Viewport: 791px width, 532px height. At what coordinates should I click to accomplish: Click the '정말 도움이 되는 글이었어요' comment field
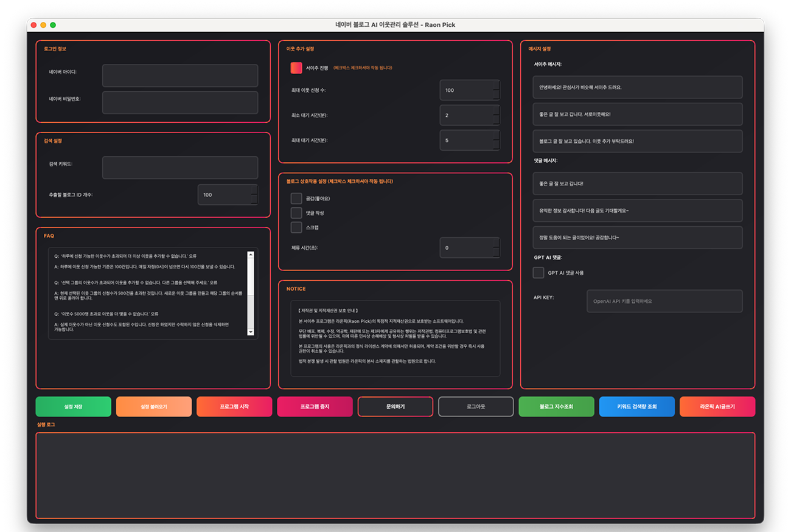click(x=638, y=237)
